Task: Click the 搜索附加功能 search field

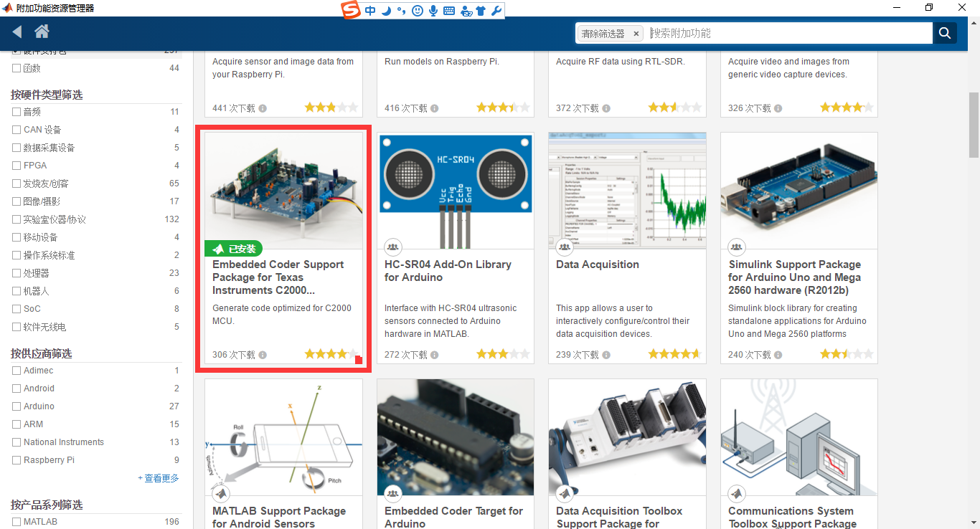Action: (x=789, y=33)
